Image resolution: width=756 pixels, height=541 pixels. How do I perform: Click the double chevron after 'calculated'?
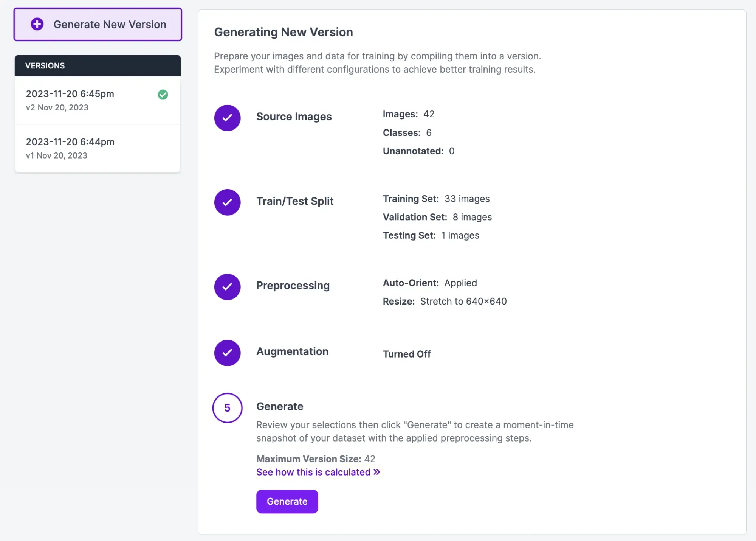click(x=377, y=472)
